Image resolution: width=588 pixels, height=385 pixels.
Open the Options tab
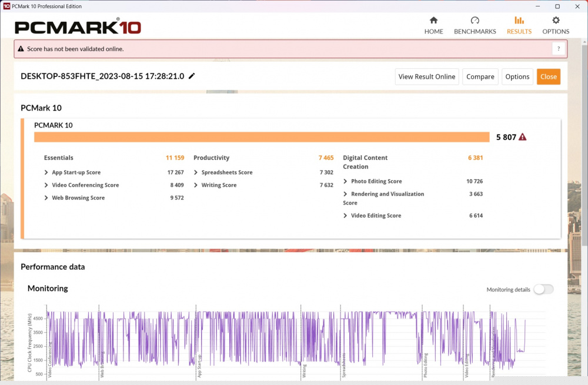(556, 25)
